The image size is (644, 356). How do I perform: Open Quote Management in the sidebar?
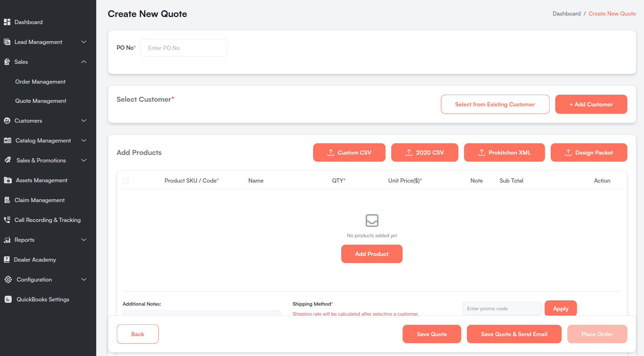point(41,101)
